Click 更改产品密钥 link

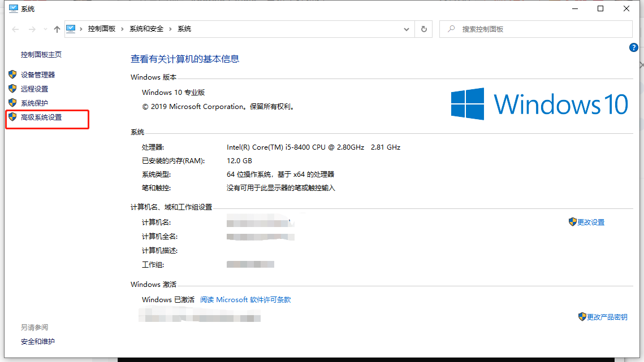click(607, 317)
